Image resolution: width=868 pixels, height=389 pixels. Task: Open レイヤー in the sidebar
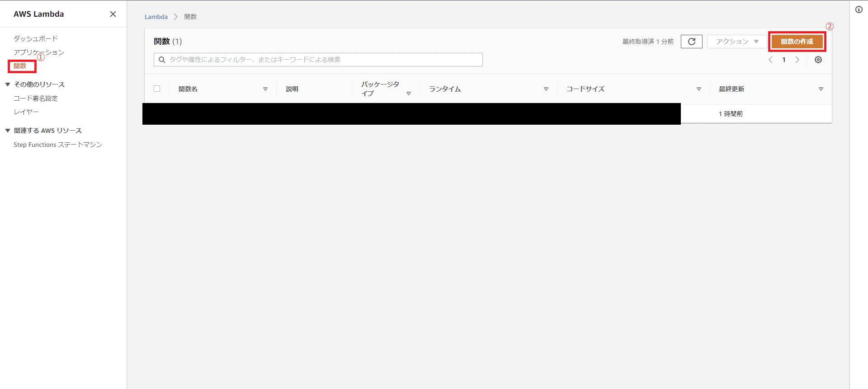[26, 112]
